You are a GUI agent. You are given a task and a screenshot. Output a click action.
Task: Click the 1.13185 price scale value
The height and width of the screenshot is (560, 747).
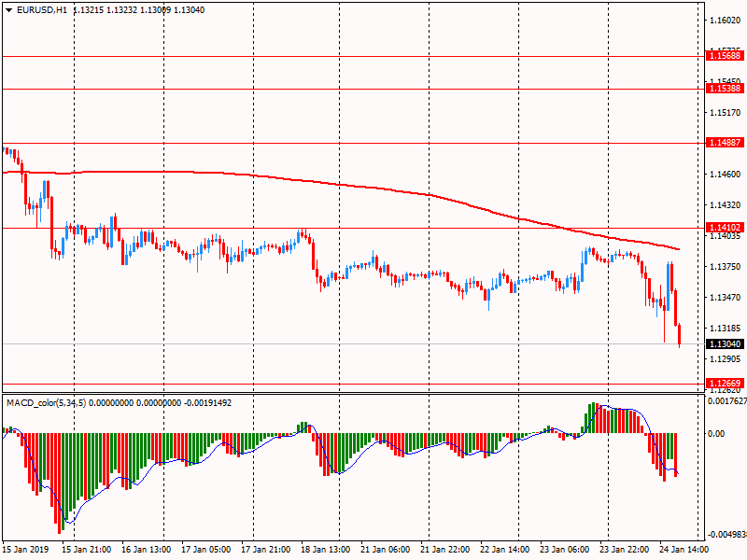coord(726,329)
